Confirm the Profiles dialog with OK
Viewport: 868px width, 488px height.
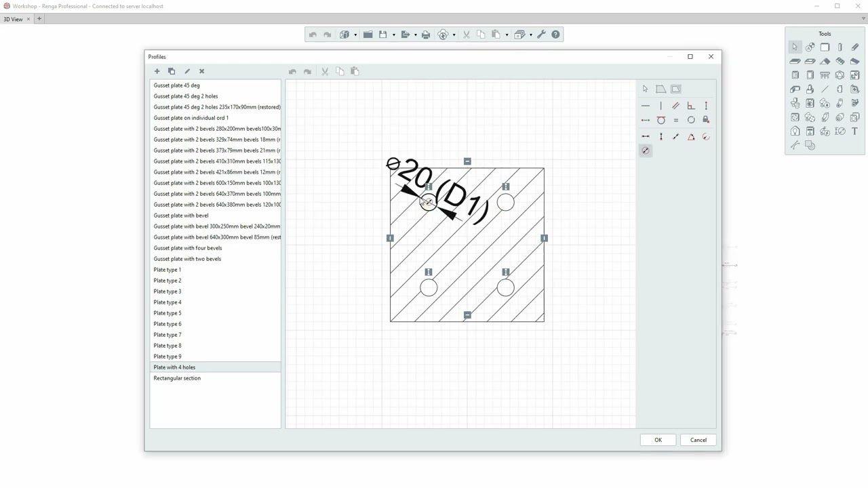pyautogui.click(x=658, y=440)
